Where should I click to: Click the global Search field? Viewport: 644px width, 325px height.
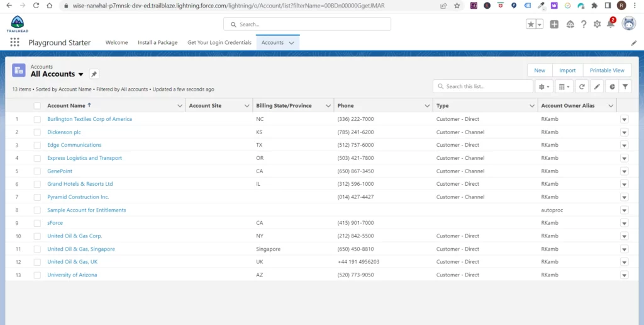point(307,25)
